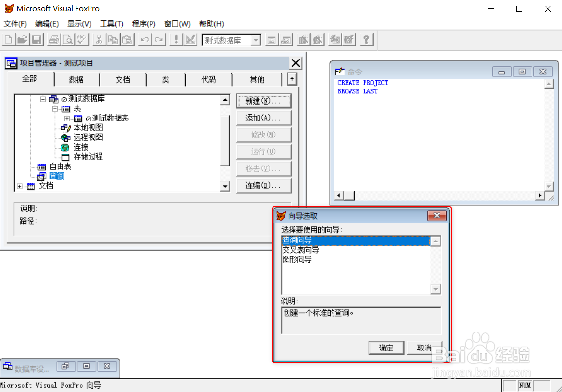This screenshot has height=392, width=562.
Task: Click the Undo arrow icon
Action: [145, 40]
